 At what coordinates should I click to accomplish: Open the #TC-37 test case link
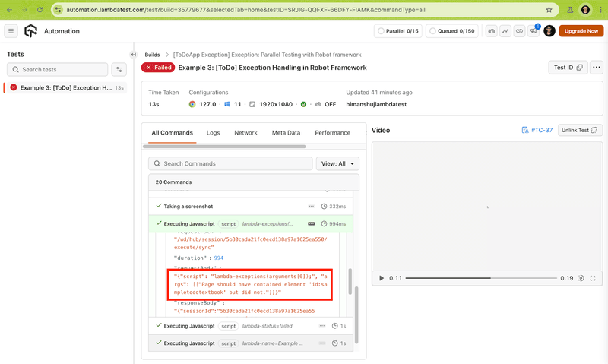click(x=537, y=130)
